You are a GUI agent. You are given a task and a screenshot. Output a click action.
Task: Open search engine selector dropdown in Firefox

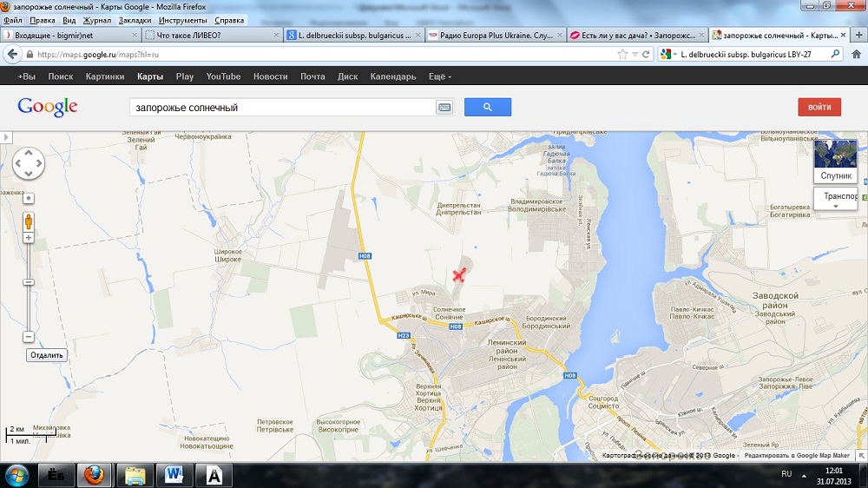[x=668, y=55]
